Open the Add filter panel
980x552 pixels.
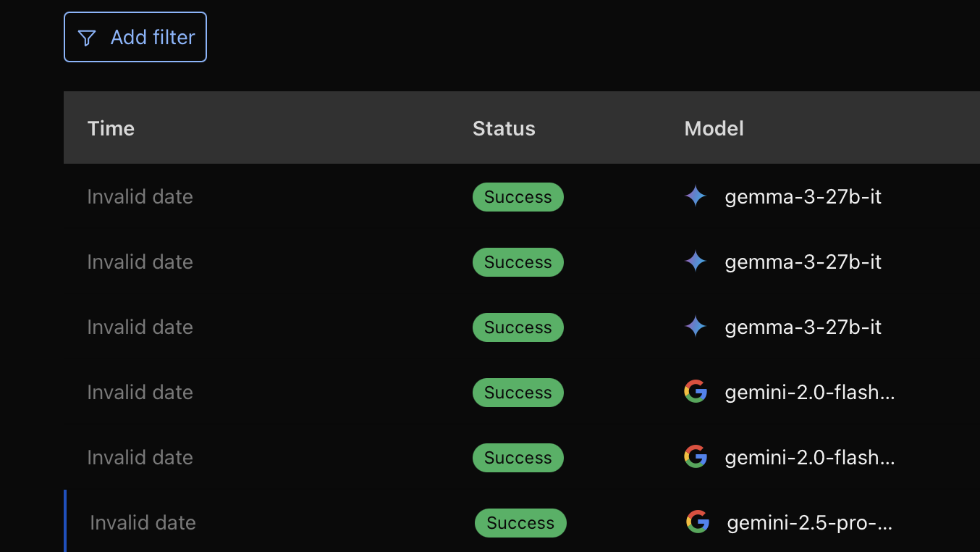click(135, 37)
